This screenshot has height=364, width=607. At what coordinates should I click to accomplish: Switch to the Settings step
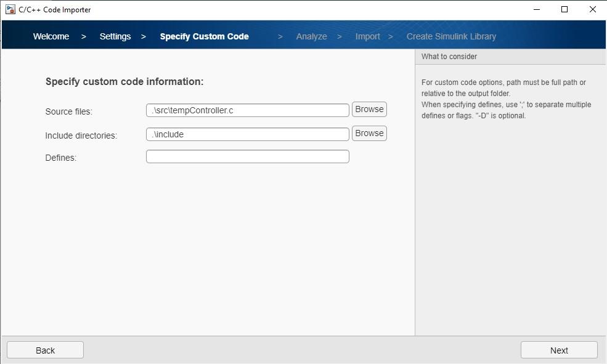(115, 36)
